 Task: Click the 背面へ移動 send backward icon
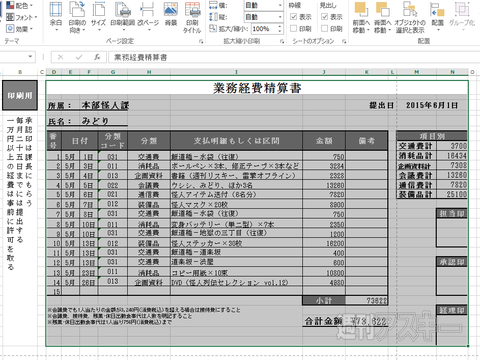tap(382, 17)
